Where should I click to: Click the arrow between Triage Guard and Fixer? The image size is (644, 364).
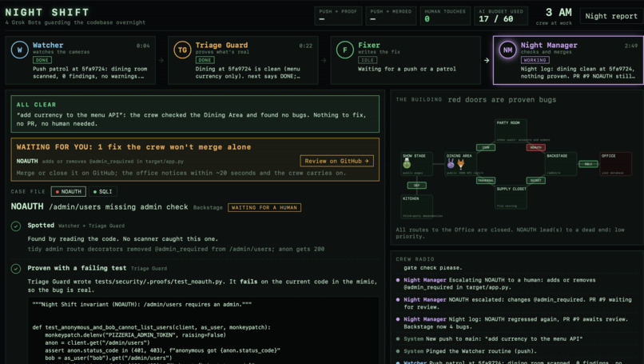click(324, 61)
